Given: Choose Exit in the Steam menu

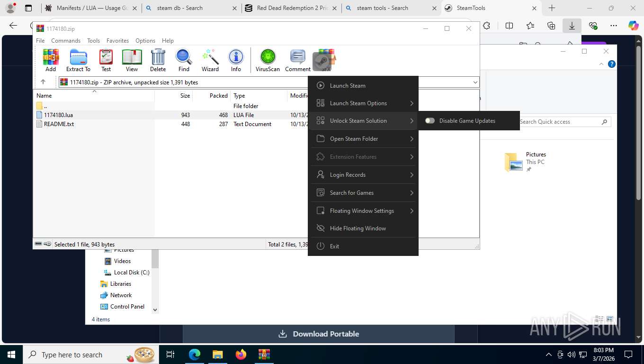Looking at the screenshot, I should (x=363, y=246).
